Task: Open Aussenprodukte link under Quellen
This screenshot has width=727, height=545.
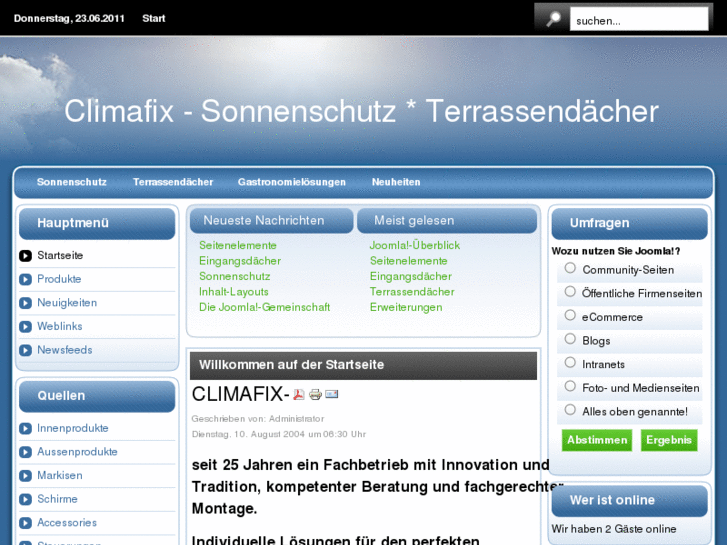Action: tap(77, 452)
